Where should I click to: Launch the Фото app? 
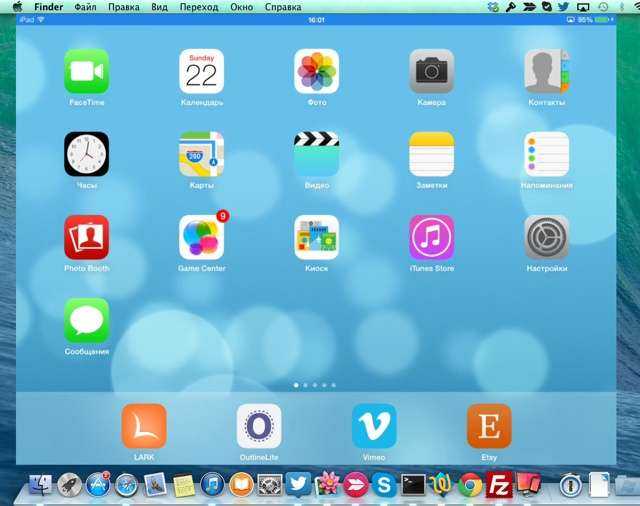coord(317,71)
